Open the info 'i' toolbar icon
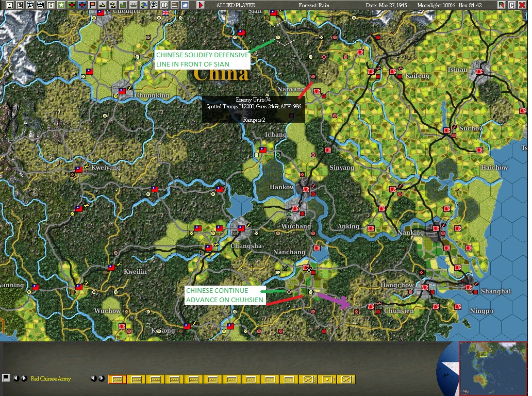This screenshot has height=396, width=532. 51,5
